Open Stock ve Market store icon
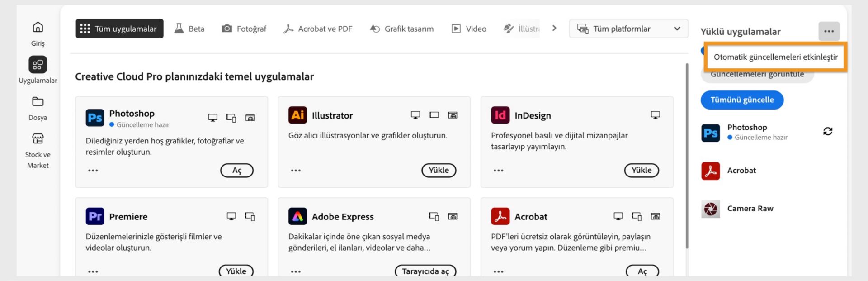Viewport: 868px width, 281px height. (38, 138)
